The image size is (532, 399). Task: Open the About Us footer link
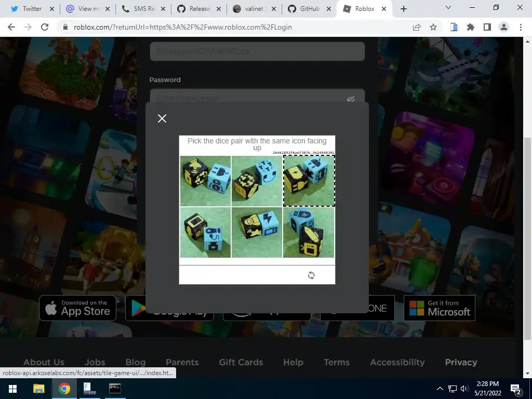44,362
